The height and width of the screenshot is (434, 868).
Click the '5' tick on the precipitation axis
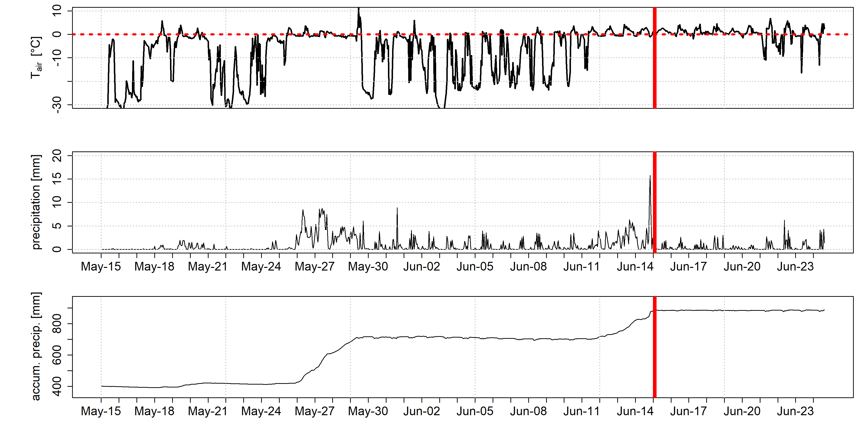point(57,226)
